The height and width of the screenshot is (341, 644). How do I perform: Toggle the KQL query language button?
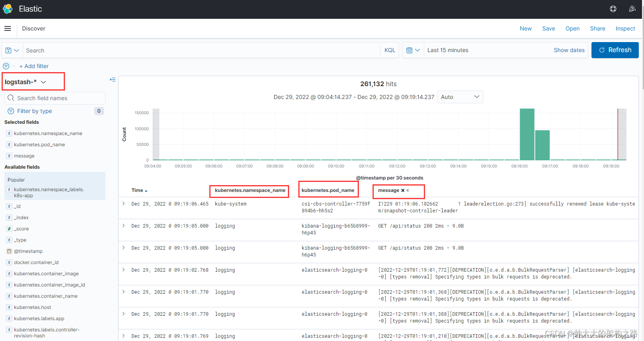click(390, 50)
